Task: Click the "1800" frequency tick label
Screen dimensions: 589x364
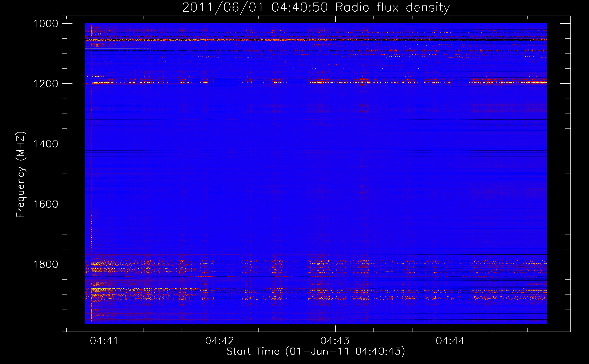Action: [46, 264]
